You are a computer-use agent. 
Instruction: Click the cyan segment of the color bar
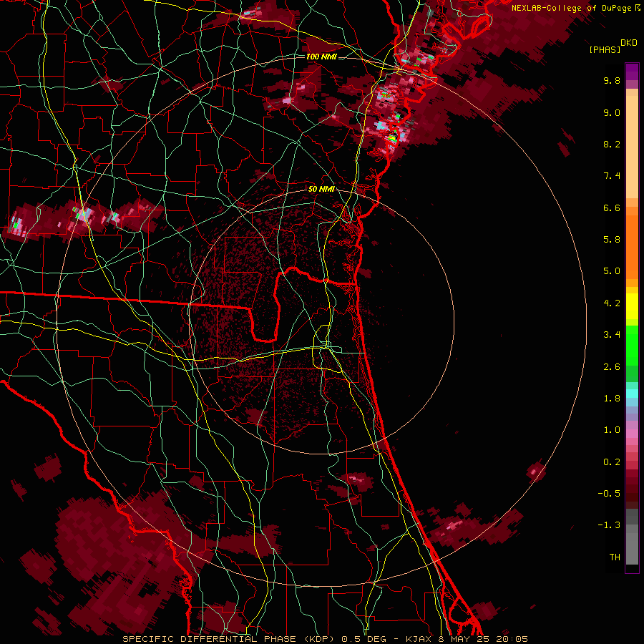pos(632,394)
